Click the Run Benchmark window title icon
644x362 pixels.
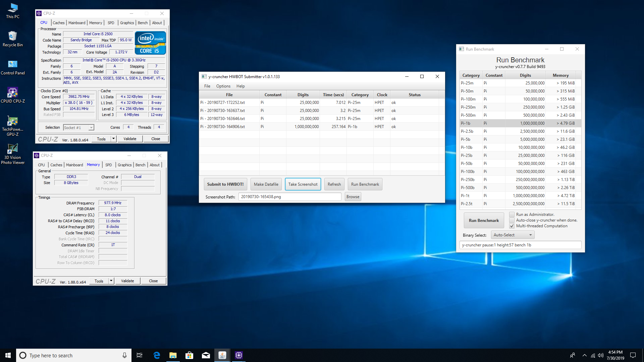pyautogui.click(x=462, y=49)
